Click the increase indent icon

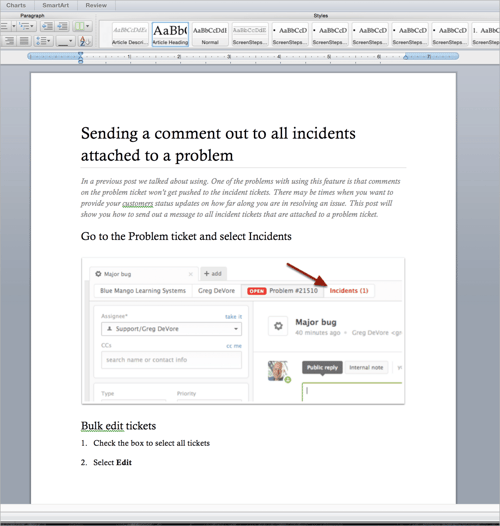point(62,26)
